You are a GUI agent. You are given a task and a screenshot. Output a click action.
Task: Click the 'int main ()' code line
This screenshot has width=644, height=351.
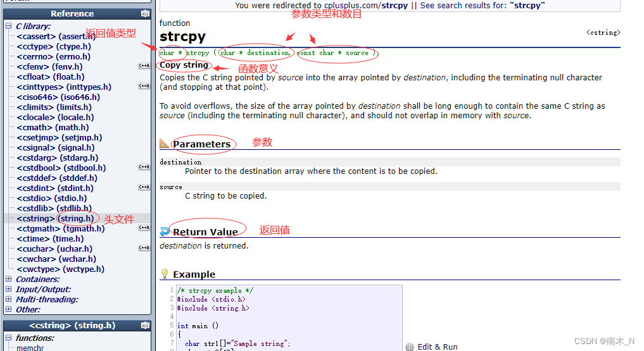198,326
